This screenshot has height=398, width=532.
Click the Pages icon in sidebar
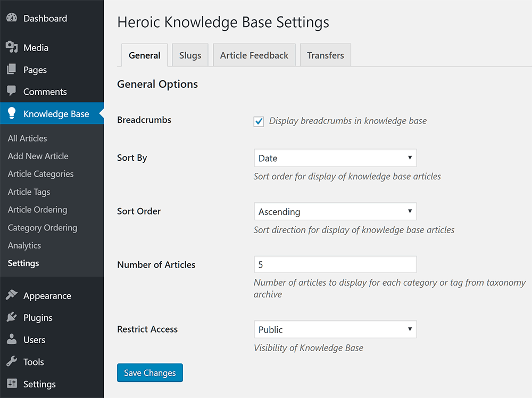pyautogui.click(x=12, y=70)
